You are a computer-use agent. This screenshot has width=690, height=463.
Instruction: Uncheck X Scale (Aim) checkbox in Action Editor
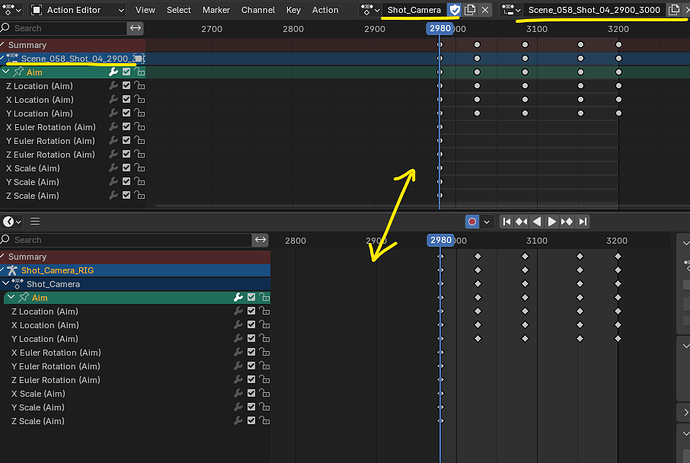127,168
